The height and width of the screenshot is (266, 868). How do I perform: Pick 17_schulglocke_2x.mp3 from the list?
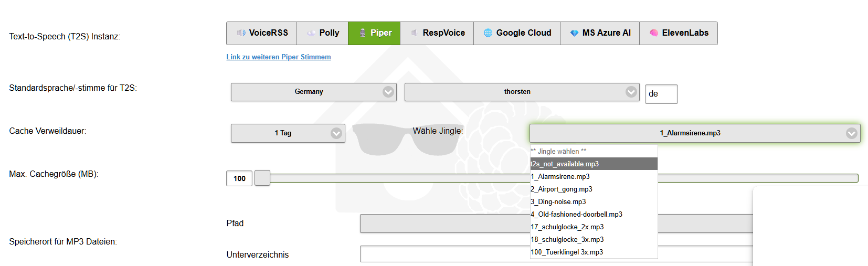[x=567, y=227]
